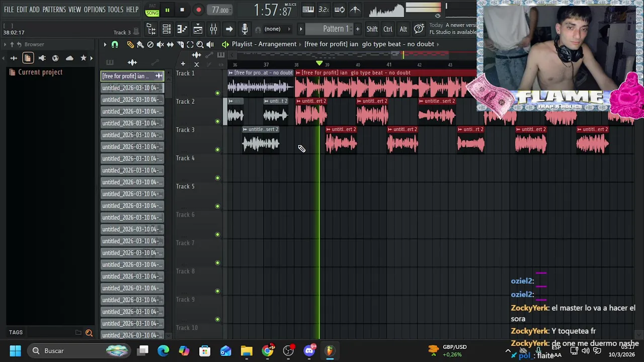Mute Track 1 with its green light
Screen dimensions: 644x362
click(x=217, y=93)
